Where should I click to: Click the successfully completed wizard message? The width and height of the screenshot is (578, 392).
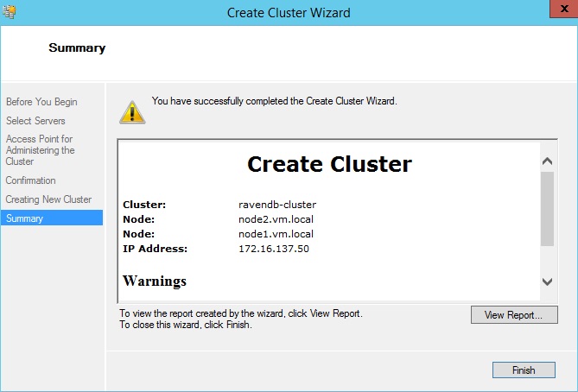click(274, 101)
